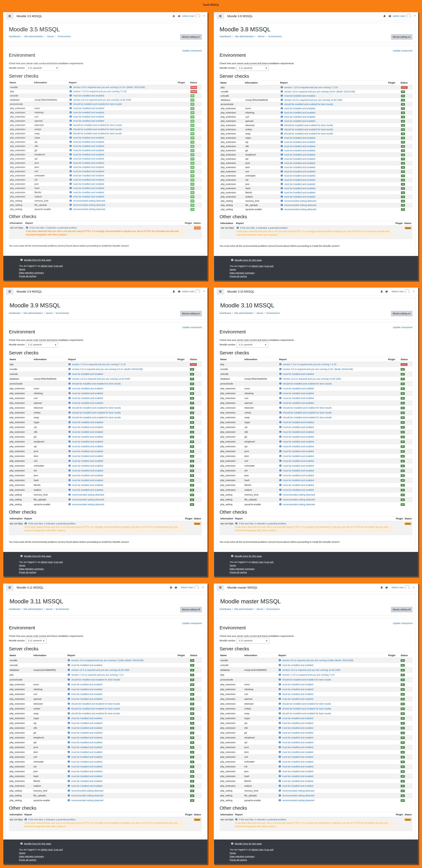Screen dimensions: 422x868
Task: Open messages bubble in Moodle 3.9 panel
Action: [x=179, y=291]
